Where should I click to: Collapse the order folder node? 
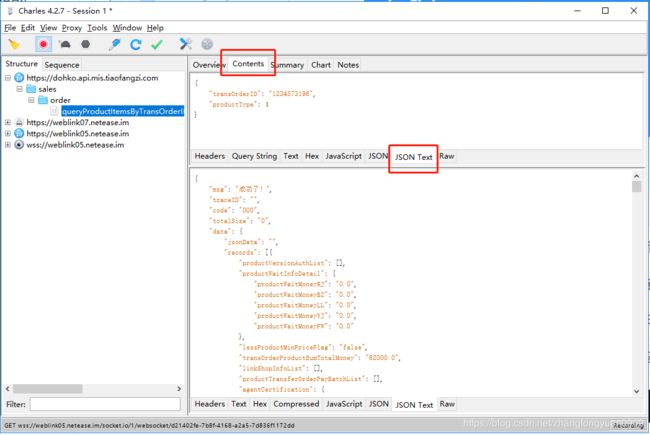coord(31,100)
